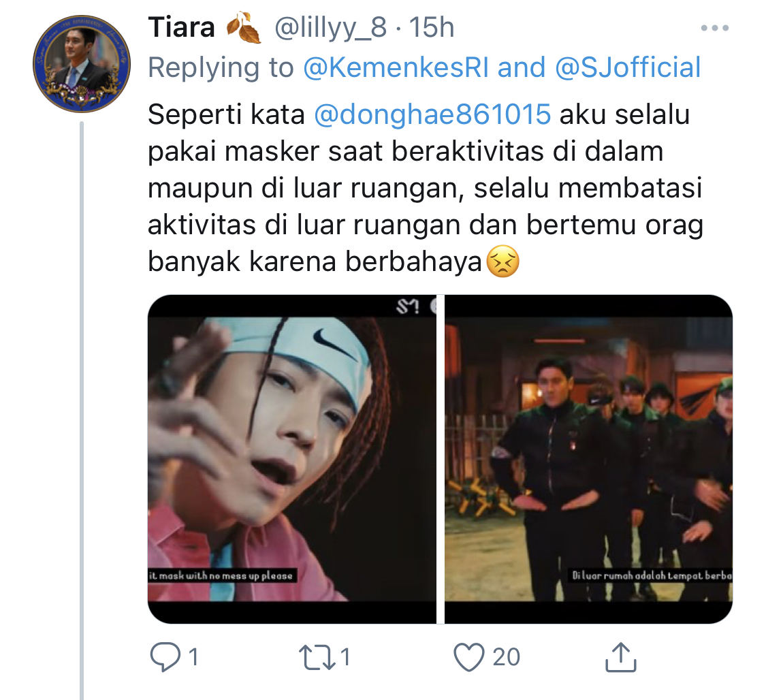Tap the display name Tiara
This screenshot has width=766, height=700.
(x=181, y=27)
